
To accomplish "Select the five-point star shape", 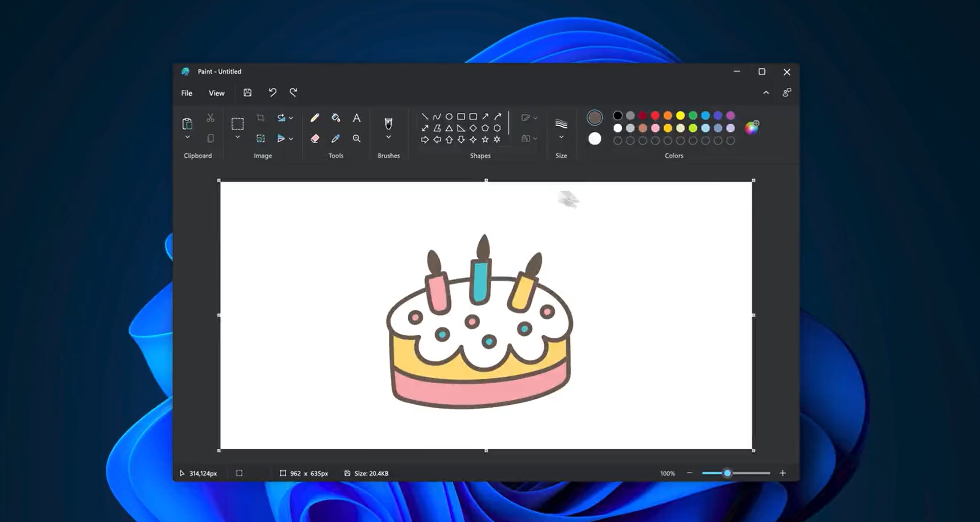I will (485, 140).
